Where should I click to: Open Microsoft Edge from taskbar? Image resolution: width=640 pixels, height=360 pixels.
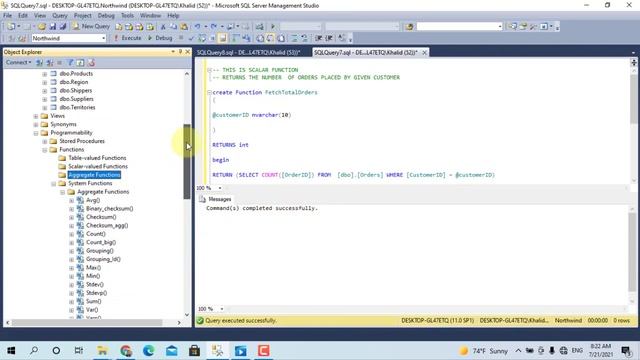point(149,351)
